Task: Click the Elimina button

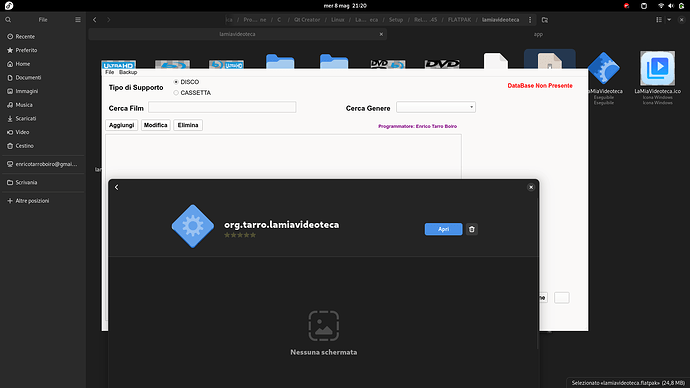Action: [x=188, y=125]
